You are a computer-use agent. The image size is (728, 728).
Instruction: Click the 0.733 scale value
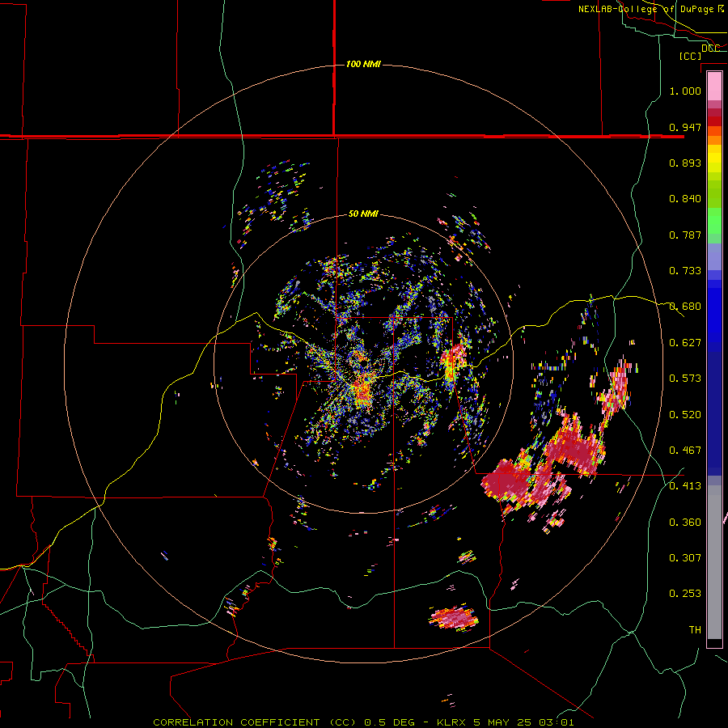click(685, 271)
